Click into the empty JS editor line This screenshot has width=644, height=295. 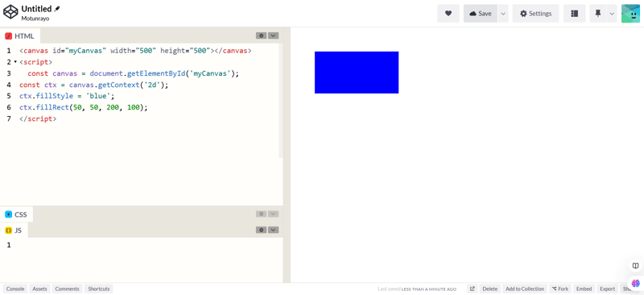tap(148, 245)
